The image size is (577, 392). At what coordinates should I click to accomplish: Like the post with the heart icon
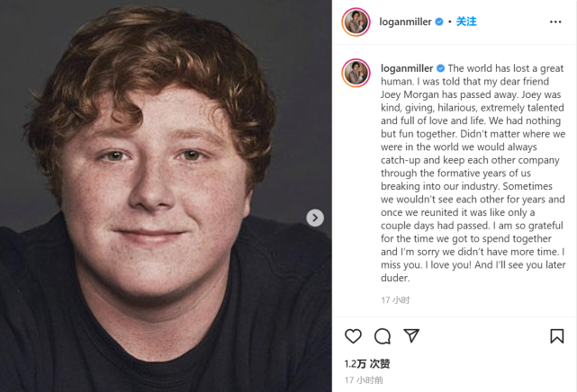point(353,336)
